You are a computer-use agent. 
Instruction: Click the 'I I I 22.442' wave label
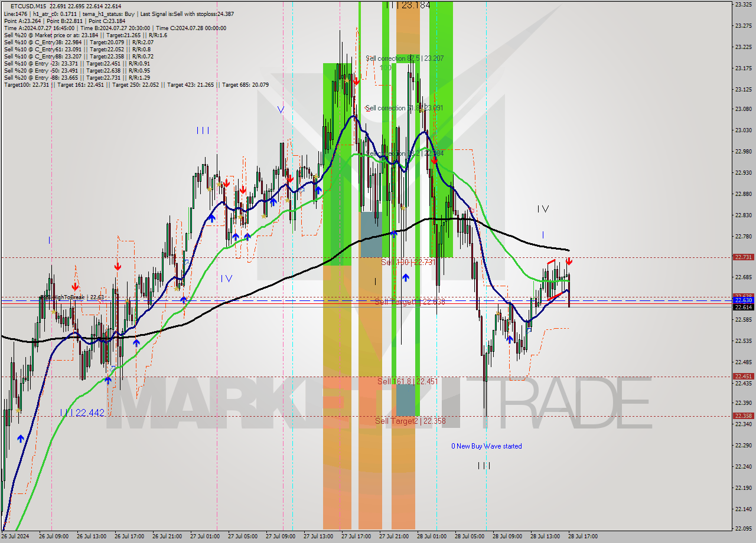[82, 413]
